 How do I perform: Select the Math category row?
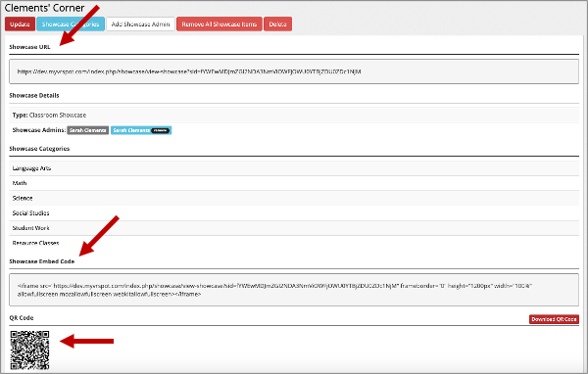click(294, 183)
